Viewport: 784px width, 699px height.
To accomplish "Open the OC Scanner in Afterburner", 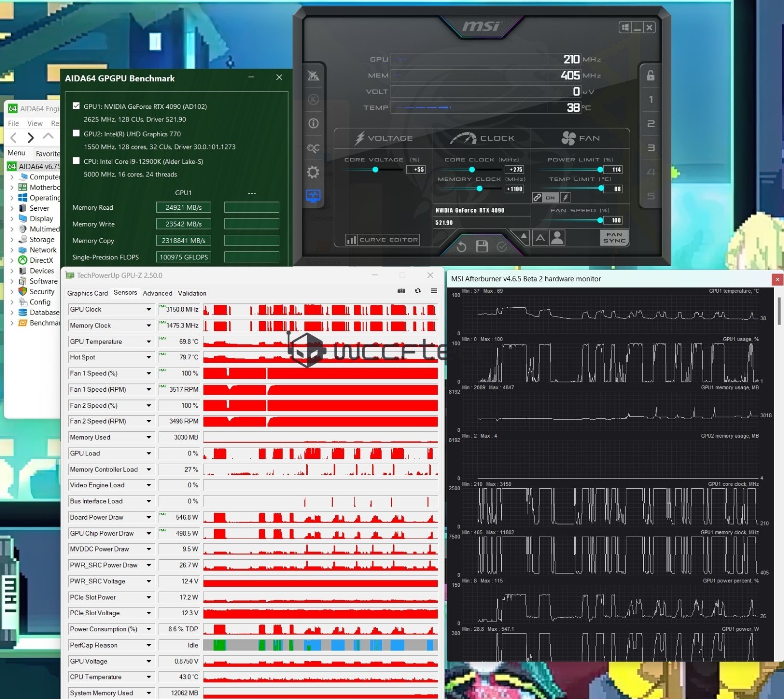I will [314, 148].
